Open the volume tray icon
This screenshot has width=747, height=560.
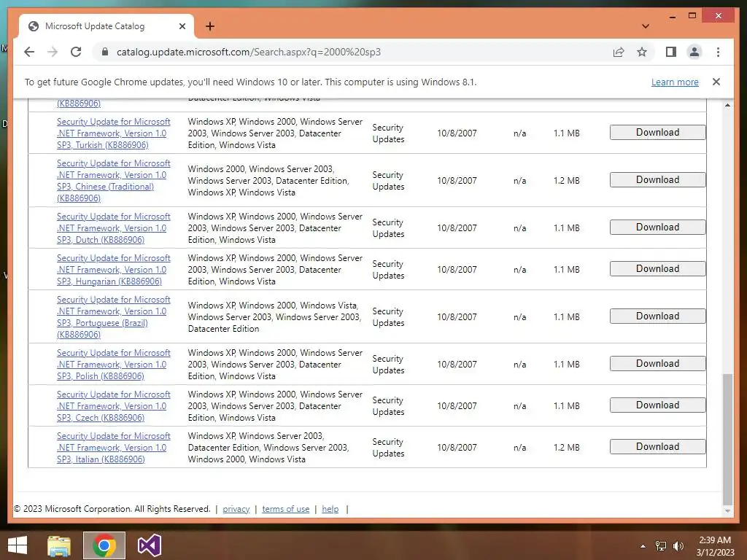(678, 546)
